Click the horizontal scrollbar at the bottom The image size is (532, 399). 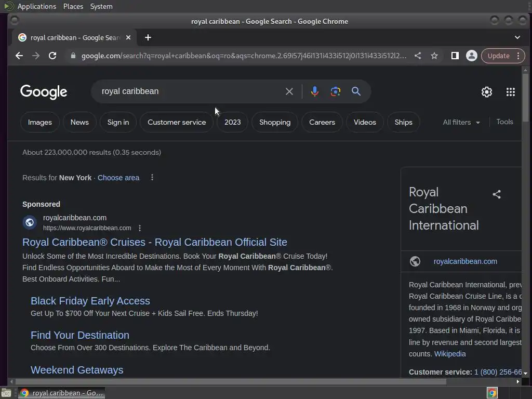[x=229, y=381]
